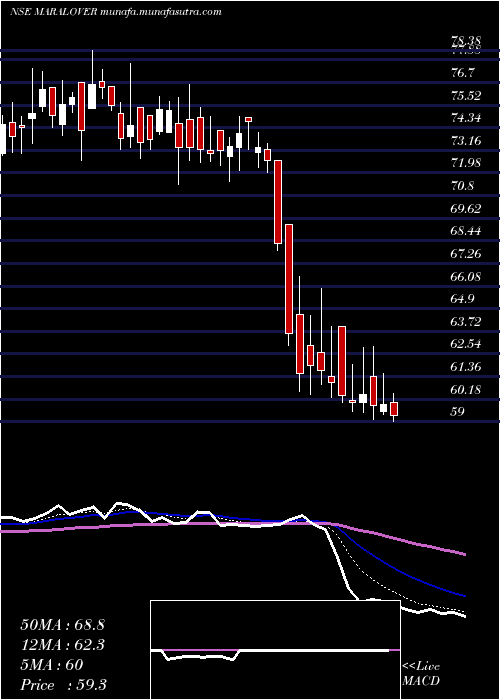Click the 5MA : 60 indicator text
This screenshot has width=500, height=700.
pos(52,665)
